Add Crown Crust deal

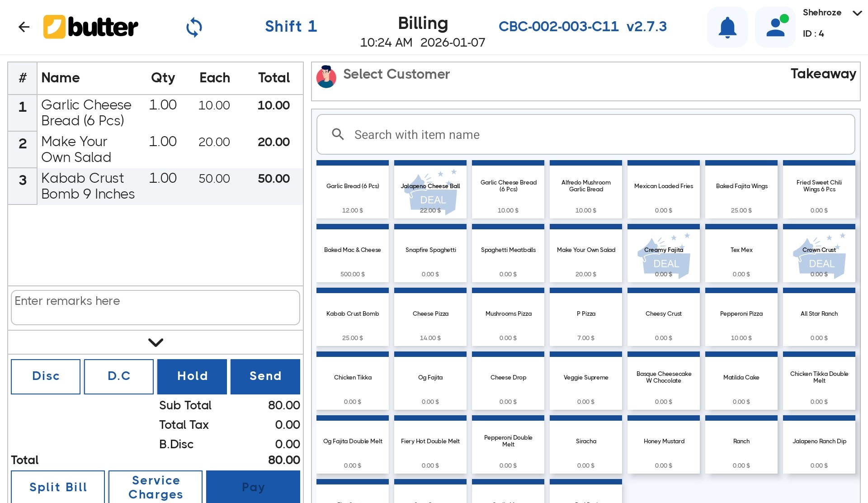819,254
